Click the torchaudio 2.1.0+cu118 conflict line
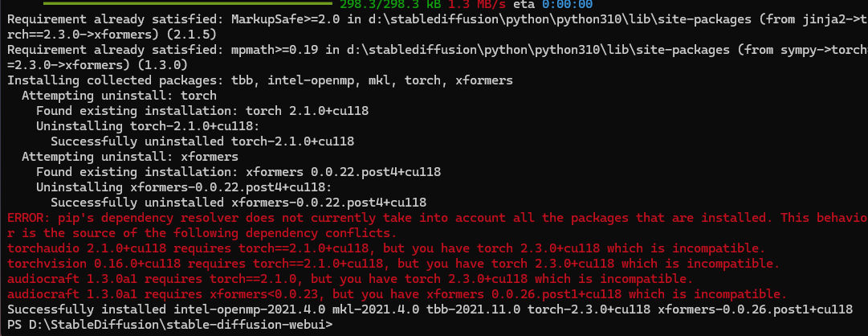Image resolution: width=868 pixels, height=336 pixels. tap(386, 248)
